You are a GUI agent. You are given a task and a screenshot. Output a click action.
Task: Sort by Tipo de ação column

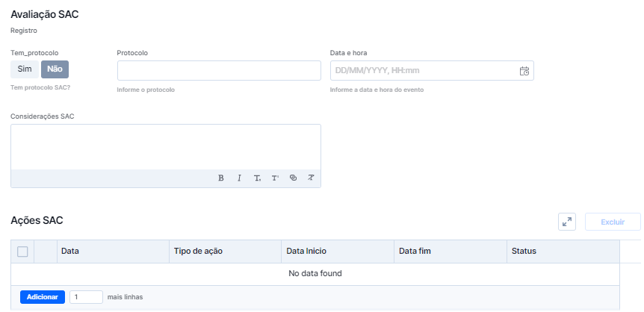225,252
